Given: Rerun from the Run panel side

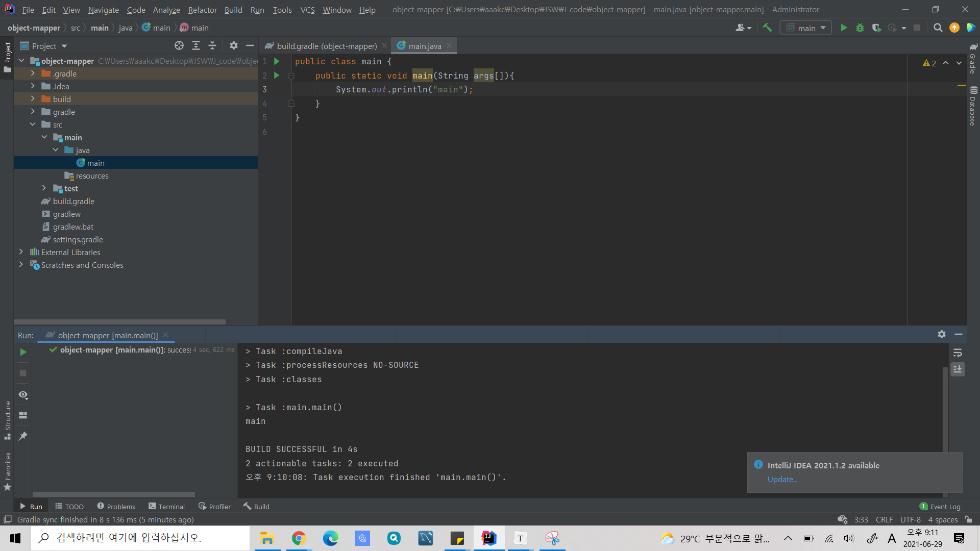Looking at the screenshot, I should [x=23, y=352].
